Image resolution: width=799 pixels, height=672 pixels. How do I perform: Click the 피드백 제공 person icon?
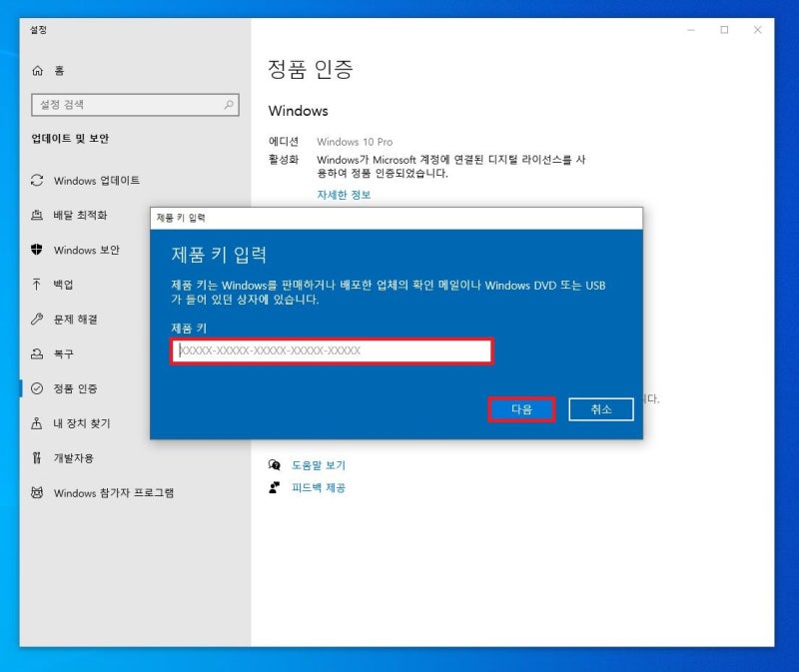(274, 487)
